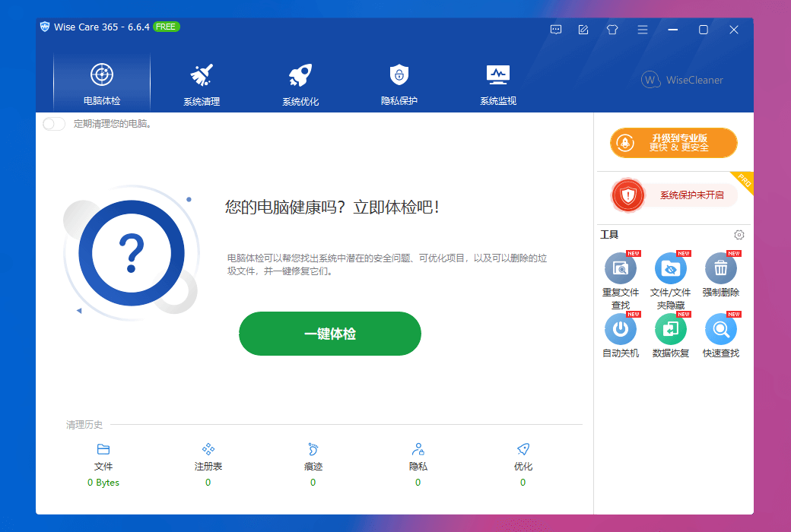Switch to the 隐私保护 tab

point(399,82)
